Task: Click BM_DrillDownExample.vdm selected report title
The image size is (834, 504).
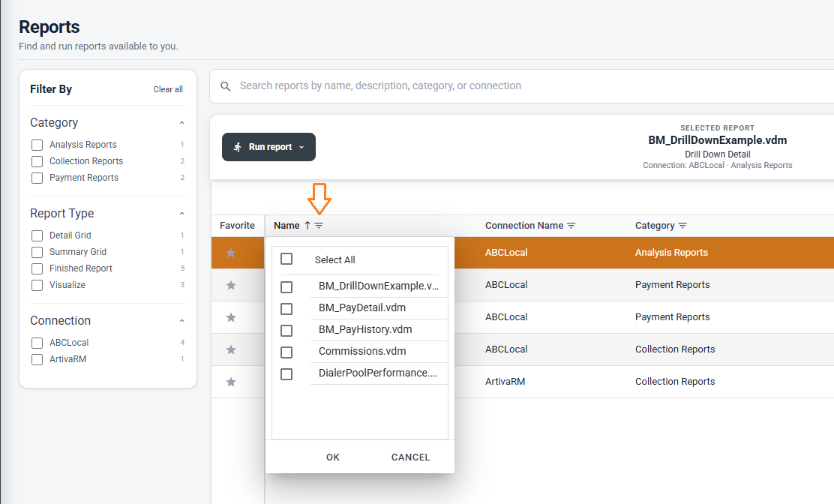Action: click(x=718, y=140)
